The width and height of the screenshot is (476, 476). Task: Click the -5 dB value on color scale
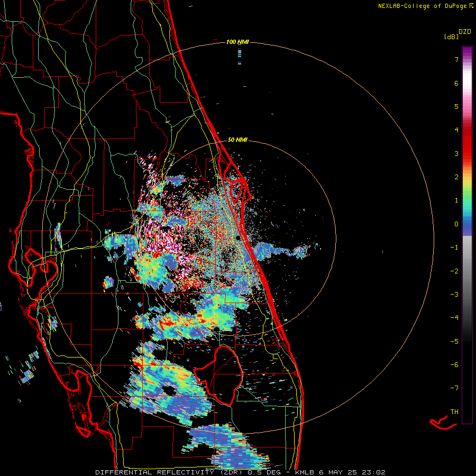454,342
